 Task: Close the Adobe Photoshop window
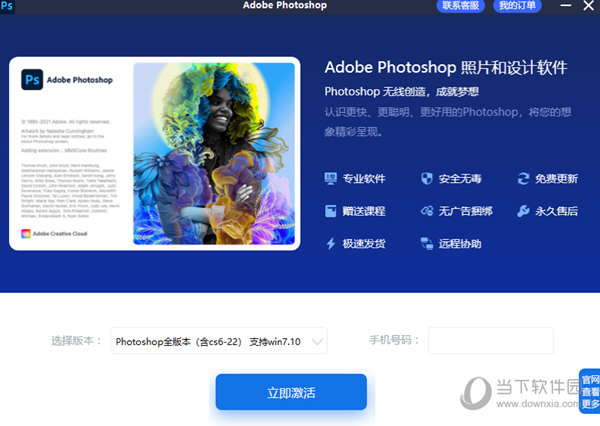coord(589,5)
